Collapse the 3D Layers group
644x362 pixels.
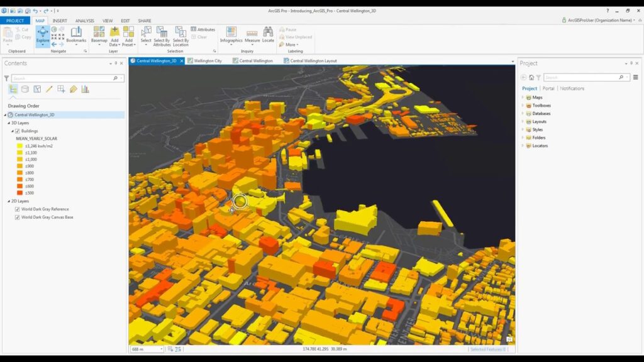pyautogui.click(x=9, y=122)
